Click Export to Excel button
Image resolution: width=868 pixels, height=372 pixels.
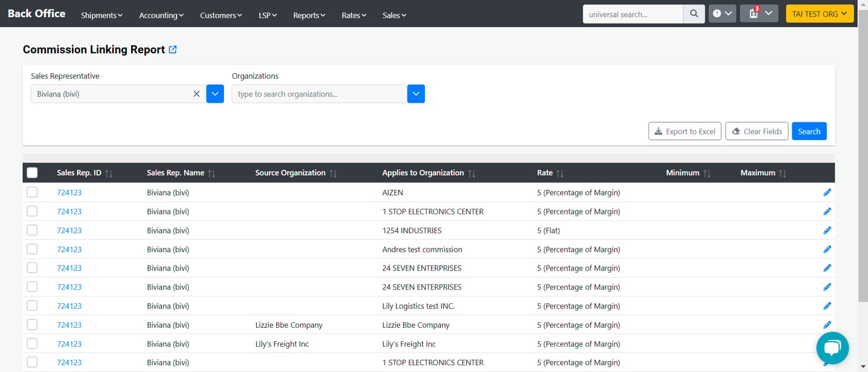click(684, 131)
